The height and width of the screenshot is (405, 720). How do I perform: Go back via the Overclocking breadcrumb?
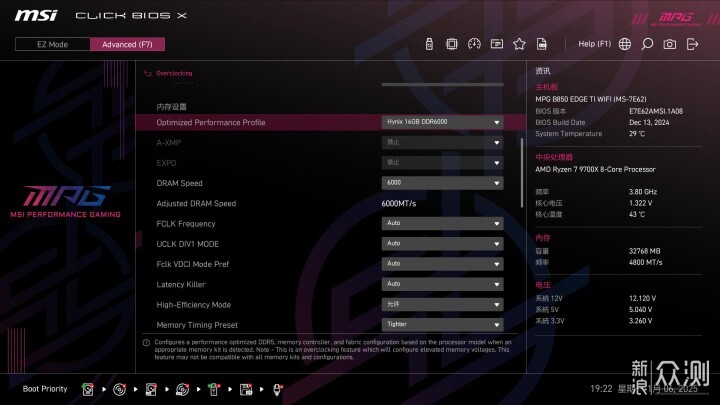click(x=174, y=73)
